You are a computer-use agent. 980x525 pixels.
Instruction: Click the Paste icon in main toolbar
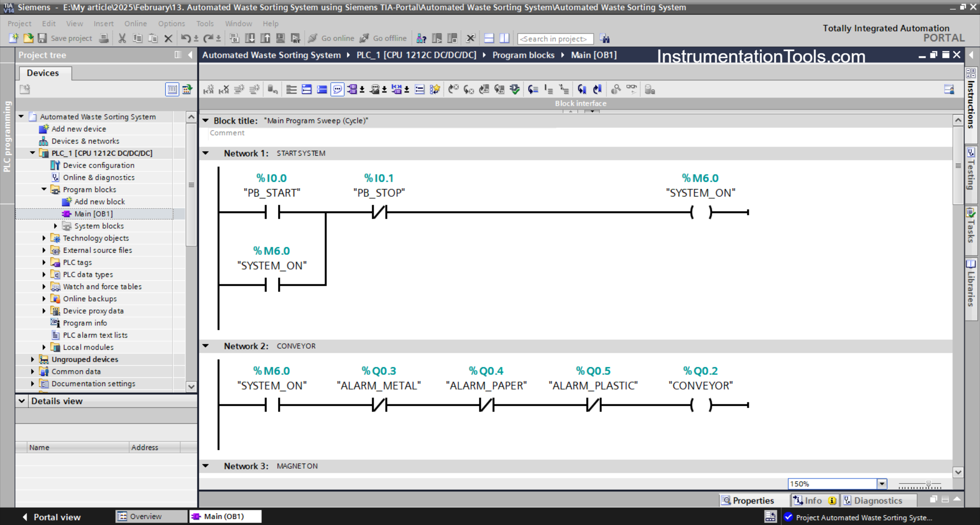pyautogui.click(x=153, y=38)
